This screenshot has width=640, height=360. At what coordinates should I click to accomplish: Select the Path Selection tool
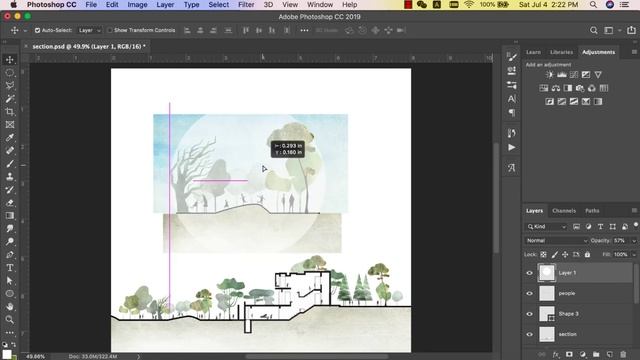click(x=10, y=281)
